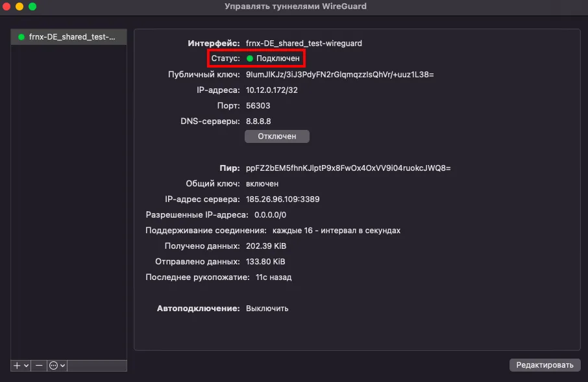This screenshot has width=588, height=382.
Task: Click the public key value text
Action: pos(339,74)
